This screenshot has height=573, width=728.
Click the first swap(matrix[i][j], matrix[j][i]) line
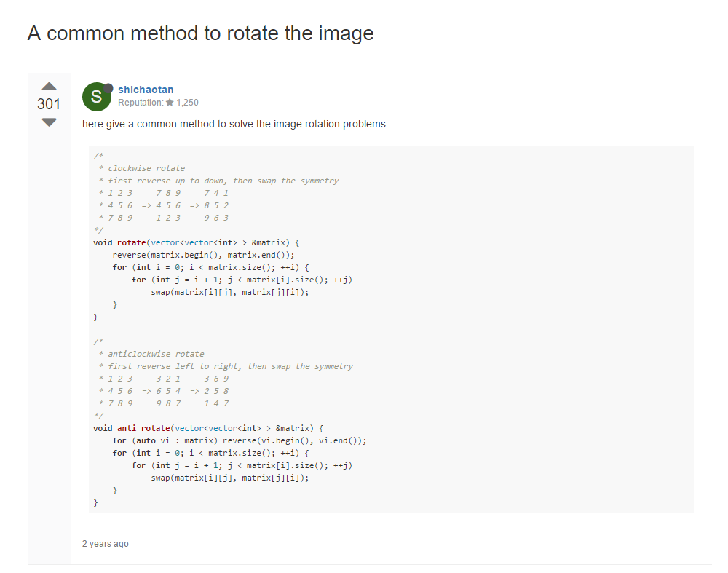[x=230, y=292]
